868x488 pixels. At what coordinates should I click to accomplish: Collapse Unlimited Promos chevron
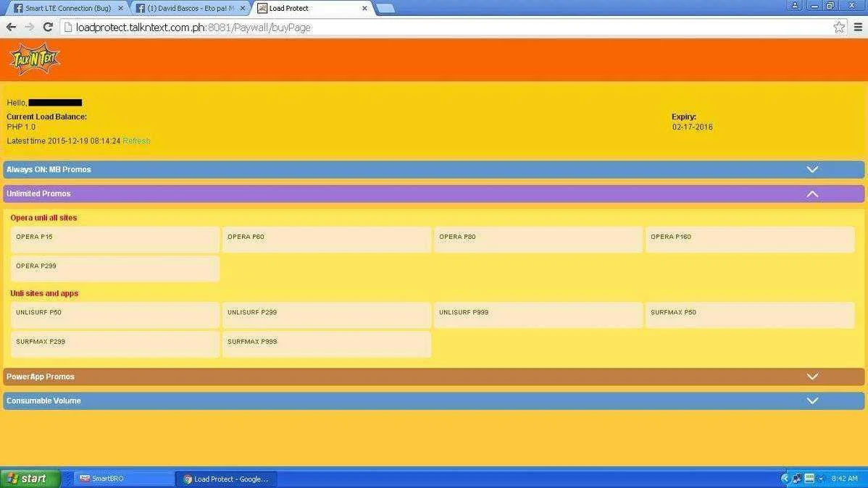pos(812,193)
